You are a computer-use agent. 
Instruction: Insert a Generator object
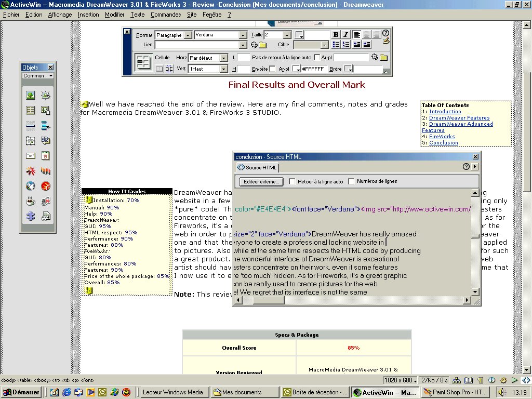[x=31, y=186]
